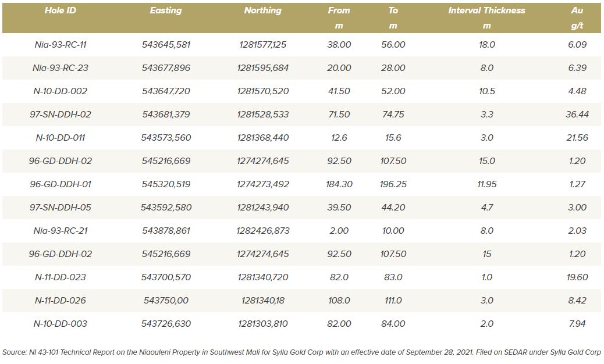Click the Easting column header
Image resolution: width=604 pixels, height=364 pixels.
166,10
